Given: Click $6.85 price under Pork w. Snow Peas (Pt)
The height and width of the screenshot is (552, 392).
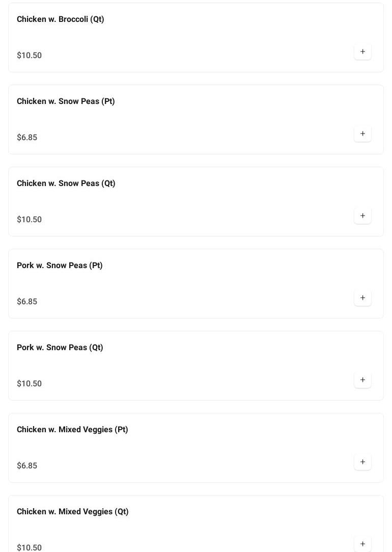Looking at the screenshot, I should click(27, 302).
